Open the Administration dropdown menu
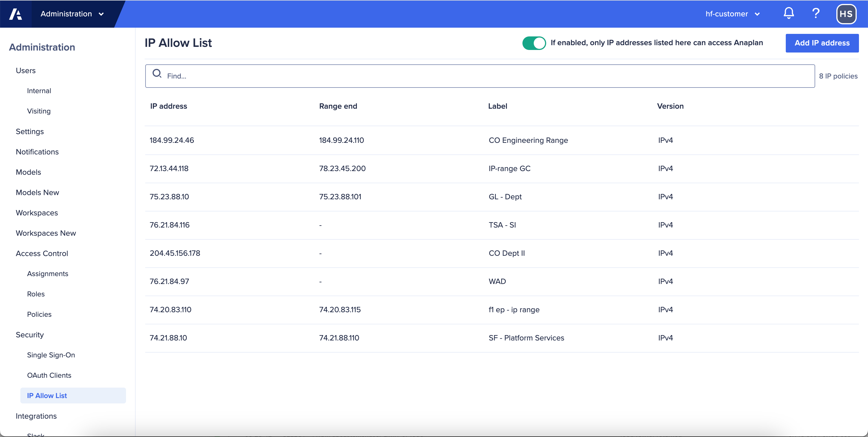This screenshot has width=868, height=437. (73, 14)
